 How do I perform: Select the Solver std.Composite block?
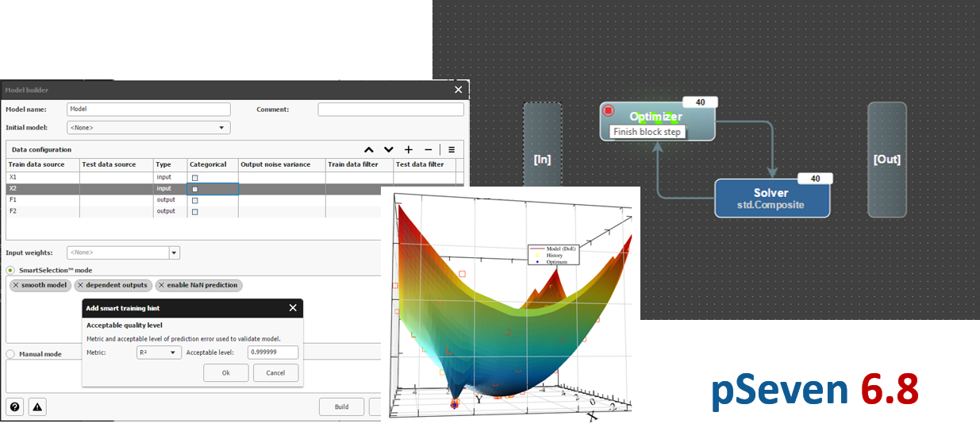pyautogui.click(x=772, y=198)
